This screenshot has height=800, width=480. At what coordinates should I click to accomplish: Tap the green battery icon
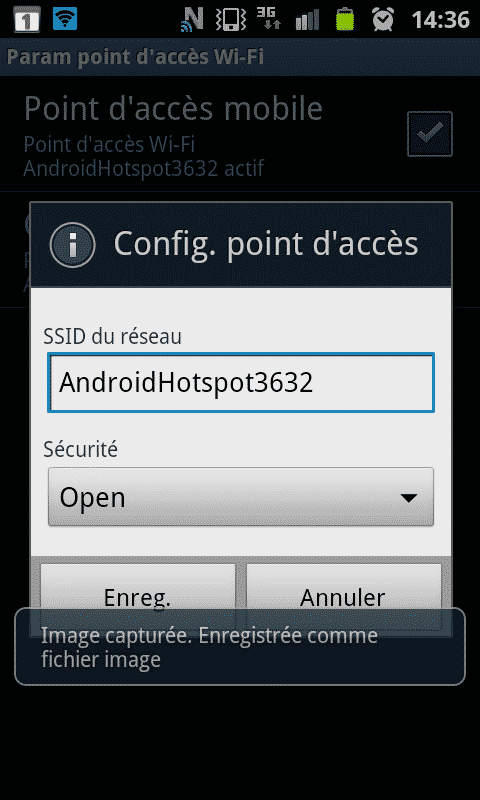(345, 19)
